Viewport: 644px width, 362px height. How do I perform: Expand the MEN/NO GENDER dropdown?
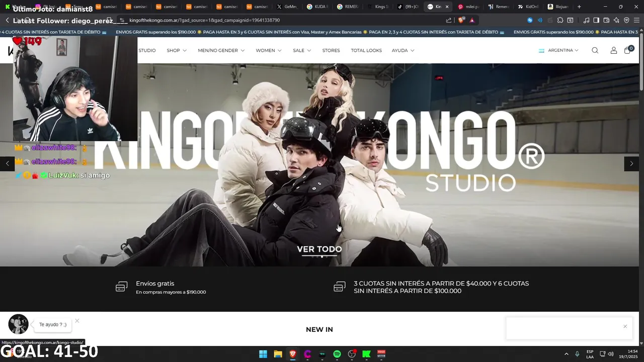coord(221,50)
